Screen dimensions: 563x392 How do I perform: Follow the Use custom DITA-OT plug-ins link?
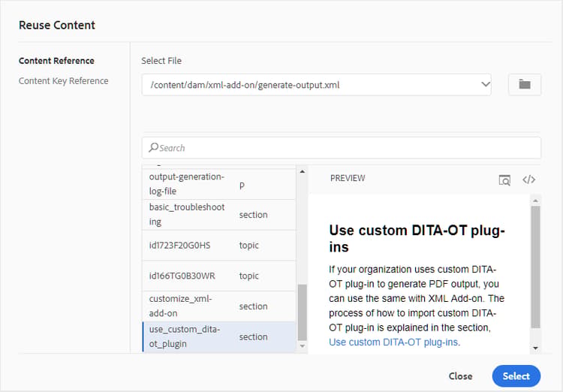(x=393, y=342)
